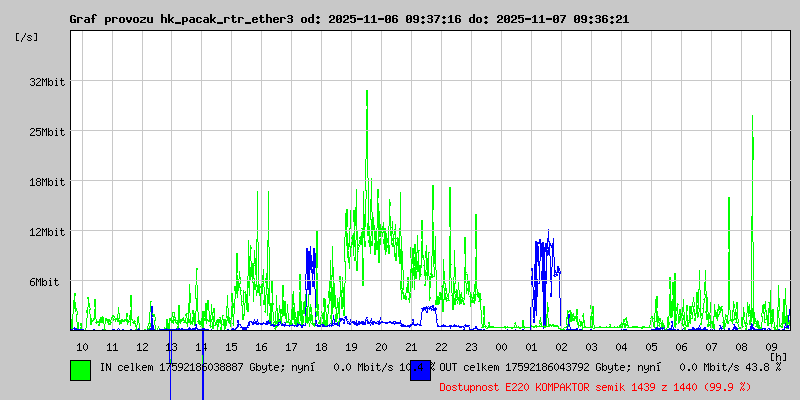Screen dimensions: 800x400
Task: Click hour label '04' on time axis
Action: pyautogui.click(x=621, y=347)
